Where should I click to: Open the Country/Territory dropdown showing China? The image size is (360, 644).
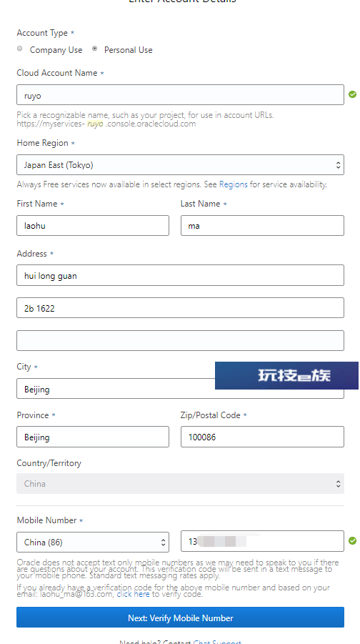click(180, 483)
